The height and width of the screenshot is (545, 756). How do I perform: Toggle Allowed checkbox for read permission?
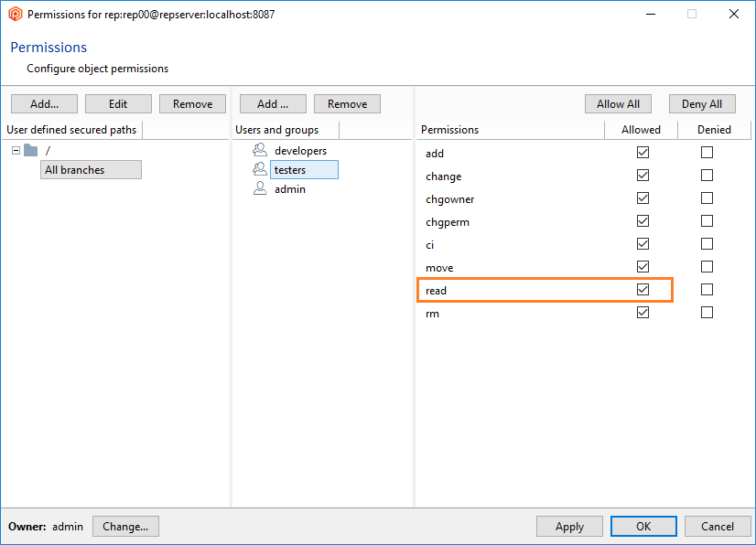pyautogui.click(x=643, y=290)
